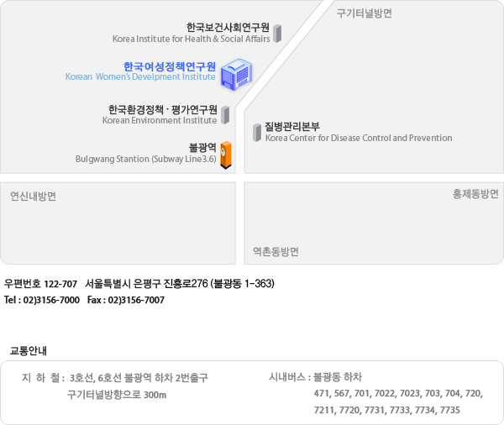Select 'Korean Women's Develpment Institute' text
Image resolution: width=504 pixels, height=425 pixels.
pyautogui.click(x=140, y=76)
